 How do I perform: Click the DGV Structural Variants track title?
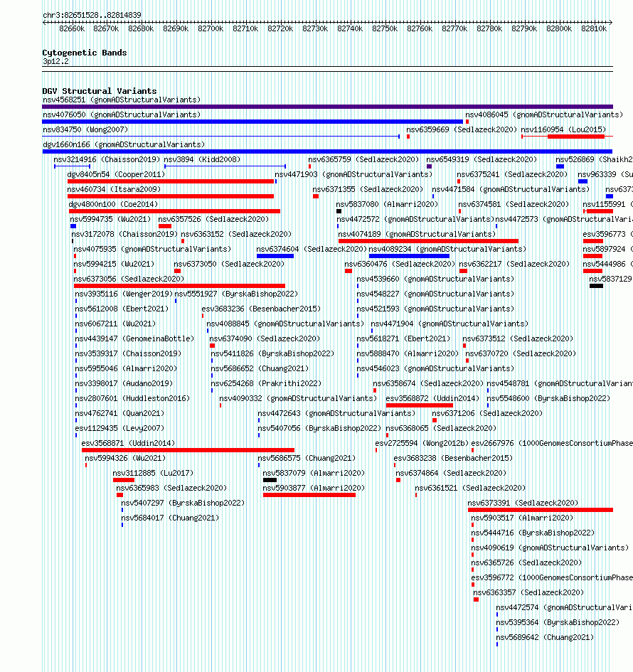tap(100, 91)
